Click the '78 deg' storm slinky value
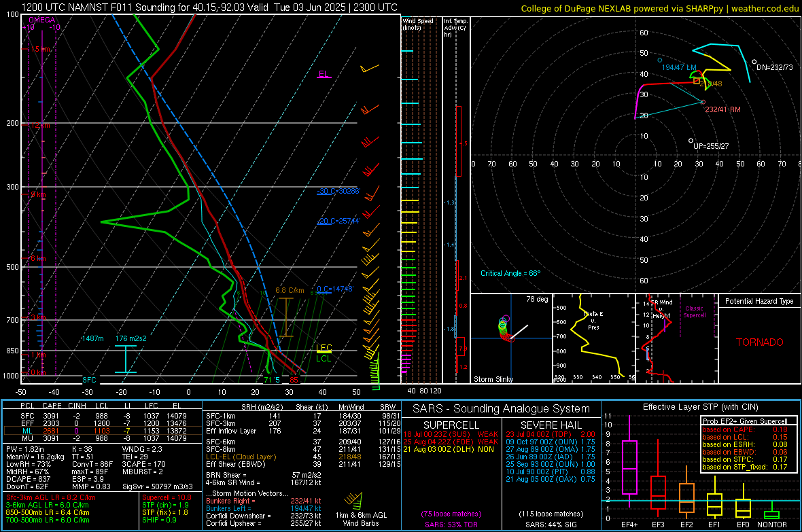Image resolution: width=802 pixels, height=532 pixels. [537, 299]
